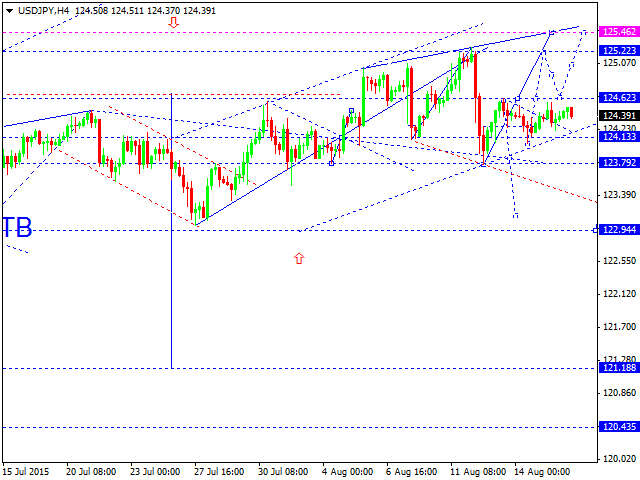The image size is (640, 480).
Task: Select the 122.944 level price tag
Action: (619, 230)
